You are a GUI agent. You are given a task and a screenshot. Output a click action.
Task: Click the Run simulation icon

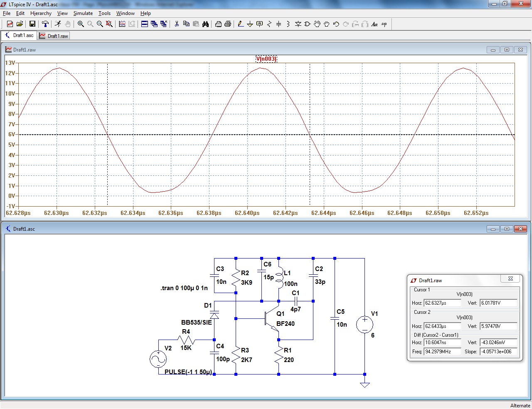[58, 24]
